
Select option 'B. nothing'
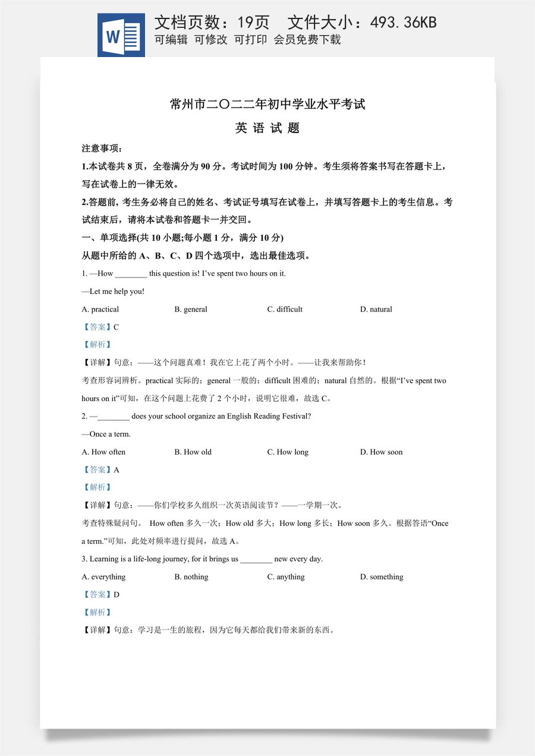(191, 577)
